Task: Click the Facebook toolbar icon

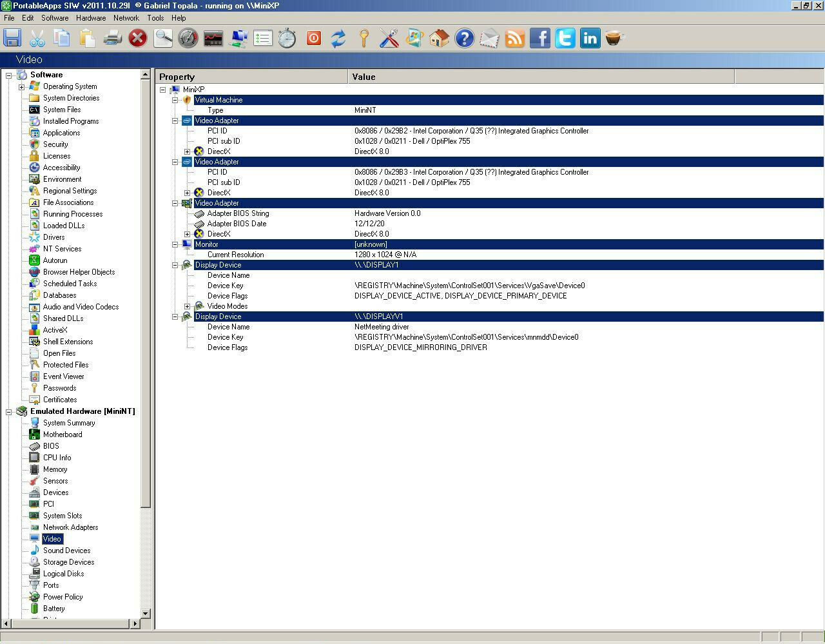Action: tap(539, 38)
